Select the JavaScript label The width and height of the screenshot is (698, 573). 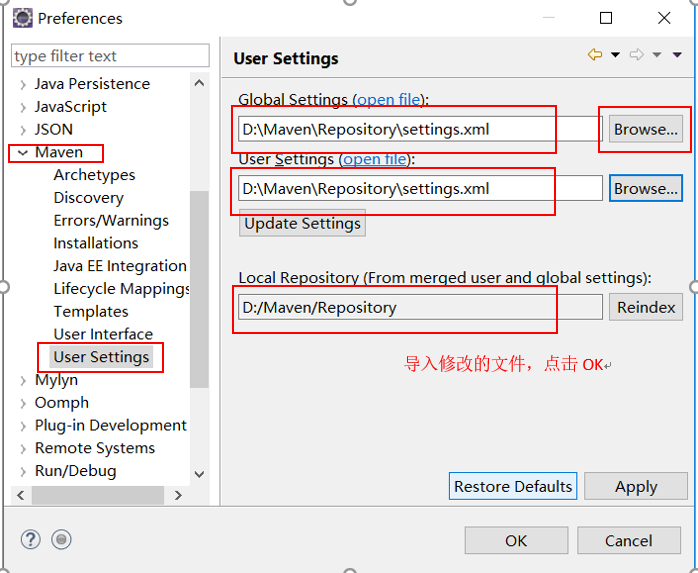[71, 107]
